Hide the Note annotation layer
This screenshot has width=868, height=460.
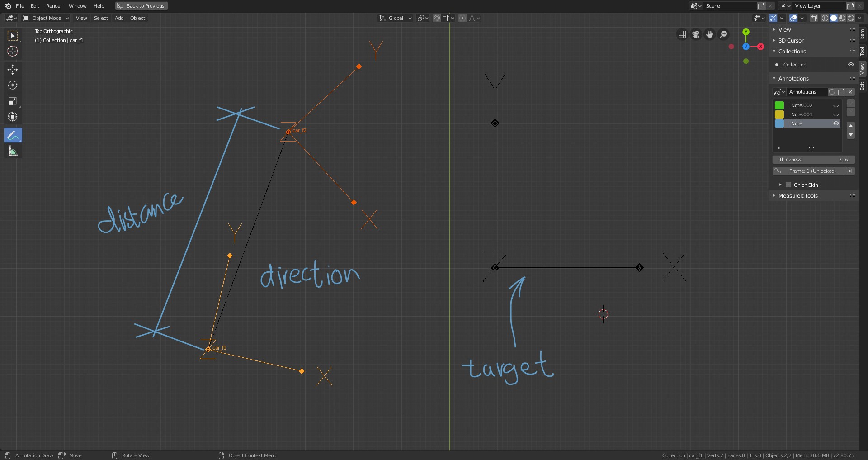pyautogui.click(x=837, y=123)
